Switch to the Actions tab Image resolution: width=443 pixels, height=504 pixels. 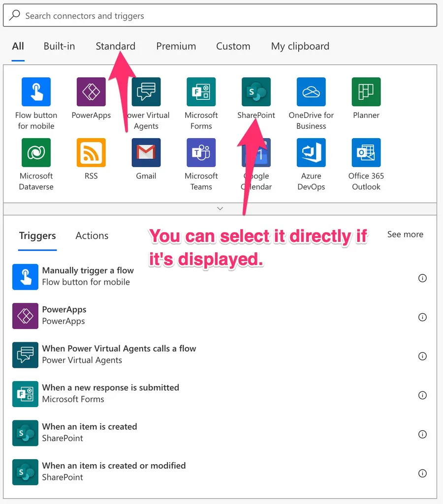tap(92, 236)
